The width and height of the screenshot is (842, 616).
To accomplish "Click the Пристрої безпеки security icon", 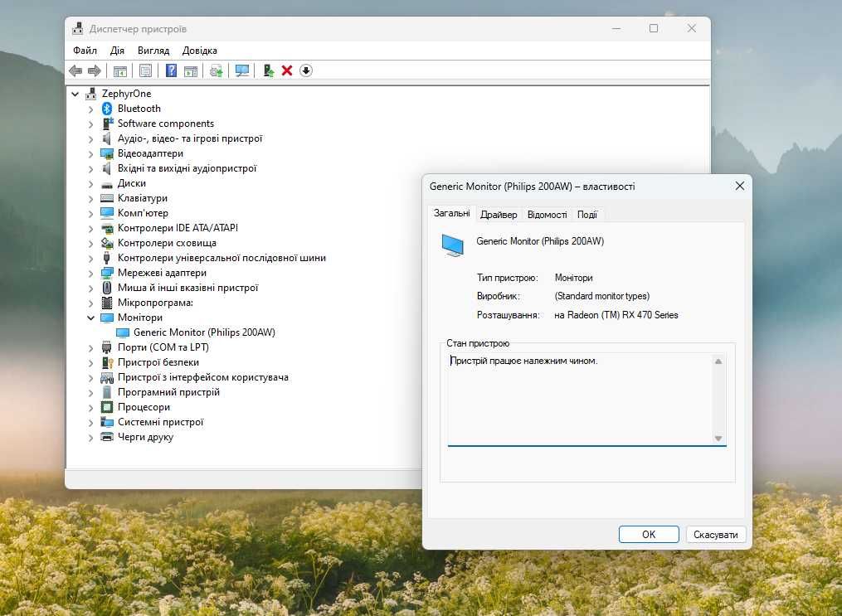I will point(107,363).
